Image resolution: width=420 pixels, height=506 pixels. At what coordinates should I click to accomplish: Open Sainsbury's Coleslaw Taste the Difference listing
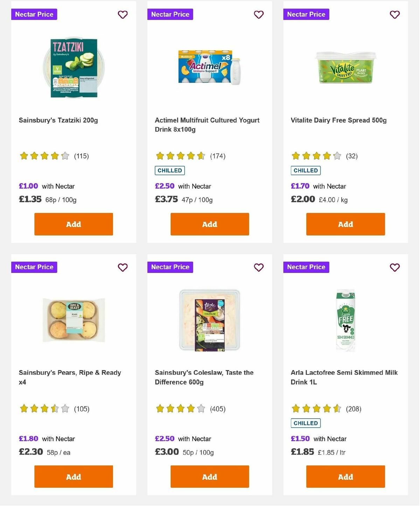[204, 377]
